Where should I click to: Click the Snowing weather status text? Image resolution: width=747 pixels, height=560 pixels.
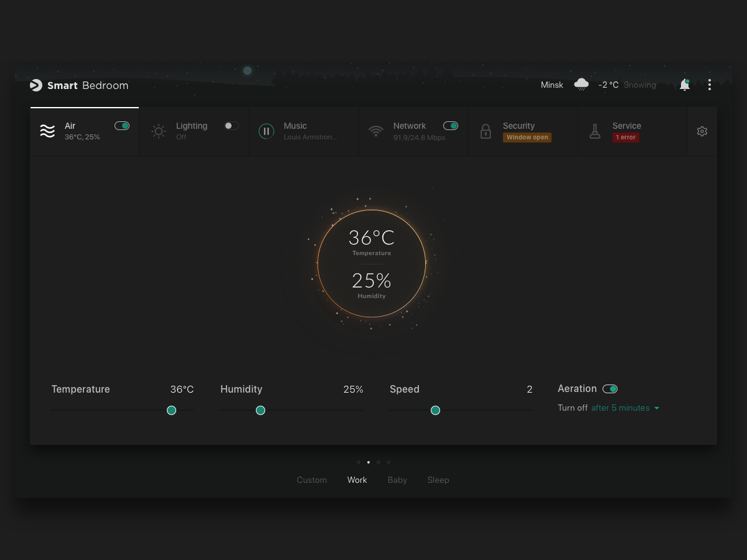[x=640, y=85]
